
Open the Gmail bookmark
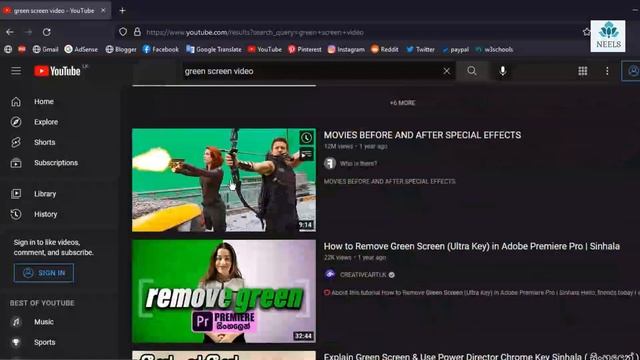point(45,49)
